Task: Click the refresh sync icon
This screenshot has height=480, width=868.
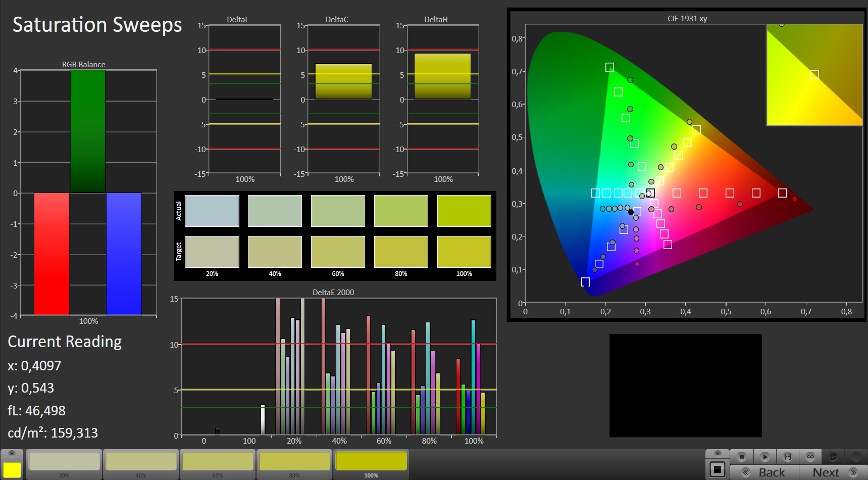Action: pyautogui.click(x=833, y=457)
